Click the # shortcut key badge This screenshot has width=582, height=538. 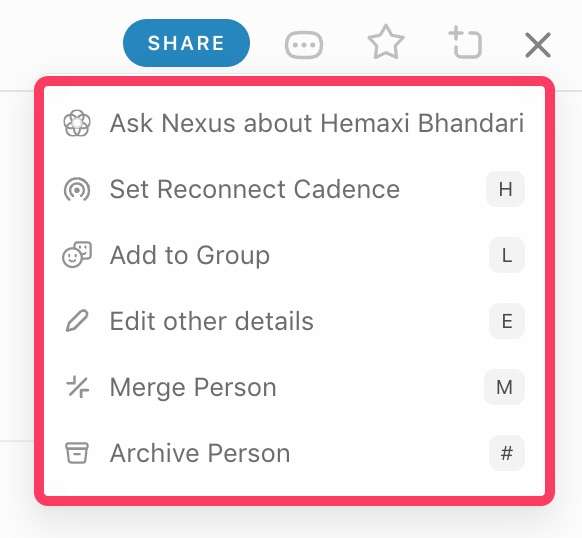coord(507,453)
